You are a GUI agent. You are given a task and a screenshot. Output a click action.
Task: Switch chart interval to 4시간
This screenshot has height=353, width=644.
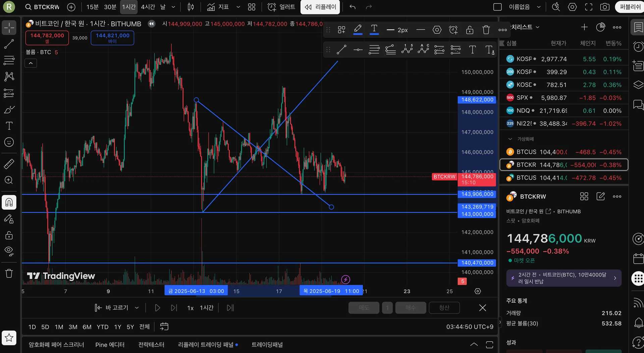148,7
